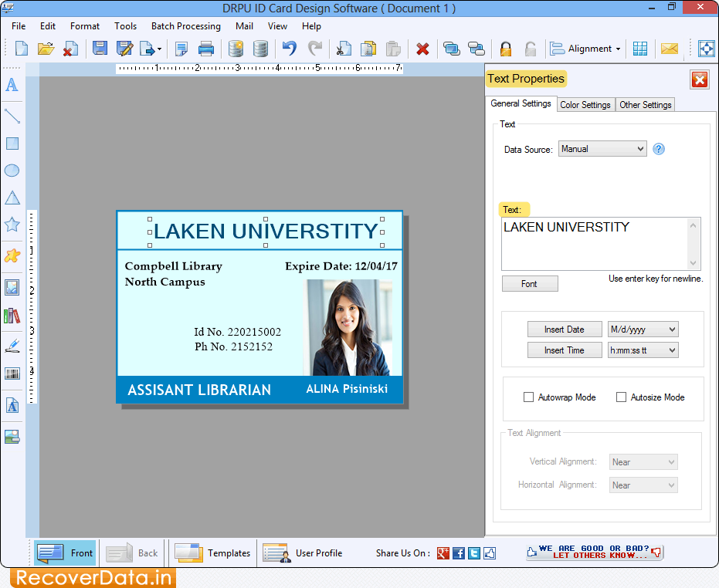The image size is (719, 588).
Task: Select the Ellipse shape tool
Action: [11, 171]
